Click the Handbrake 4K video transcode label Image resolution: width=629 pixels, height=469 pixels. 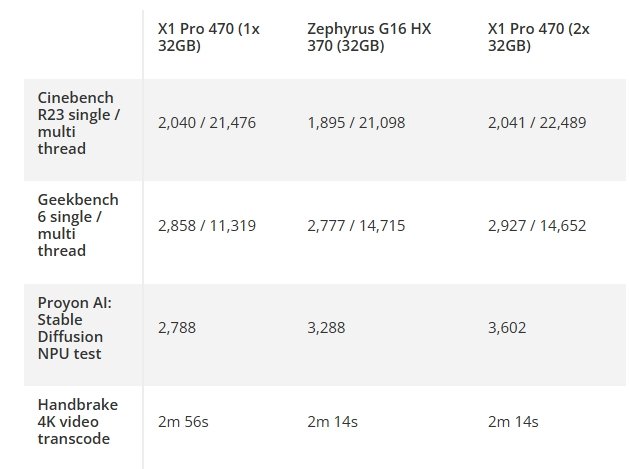[75, 422]
